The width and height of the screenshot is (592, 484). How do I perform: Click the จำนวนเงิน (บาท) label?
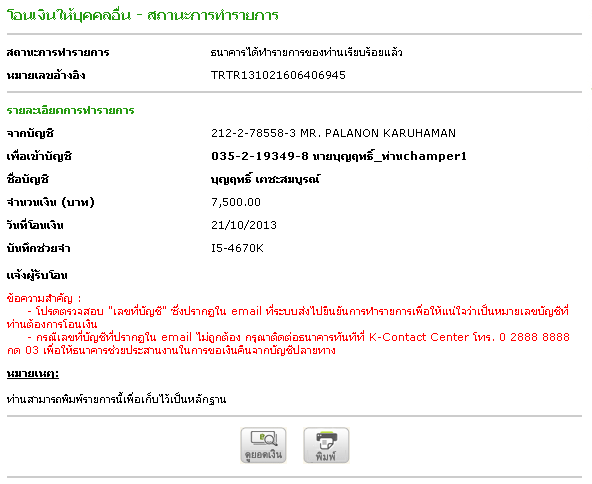pyautogui.click(x=51, y=202)
